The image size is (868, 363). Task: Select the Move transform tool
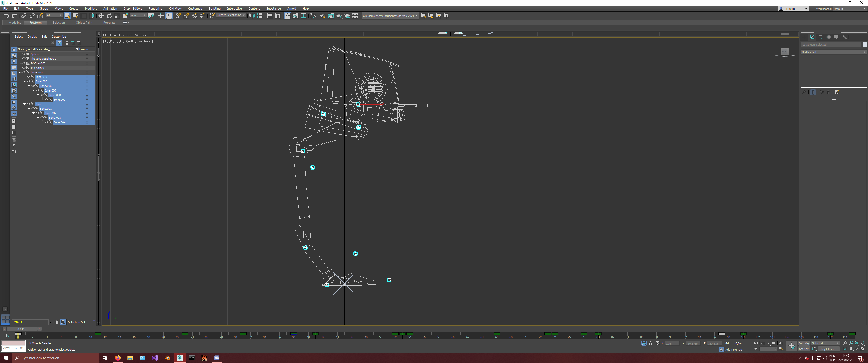(x=101, y=16)
